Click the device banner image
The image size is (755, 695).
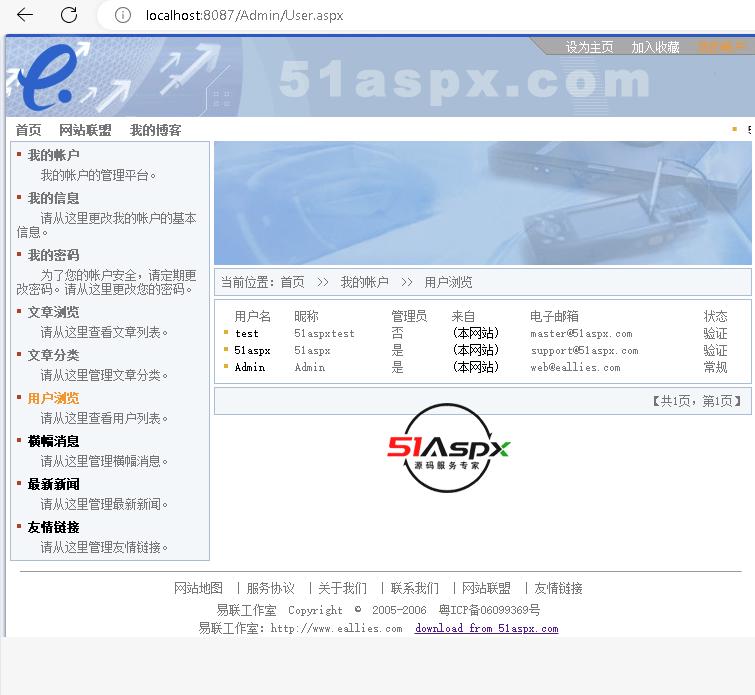482,203
